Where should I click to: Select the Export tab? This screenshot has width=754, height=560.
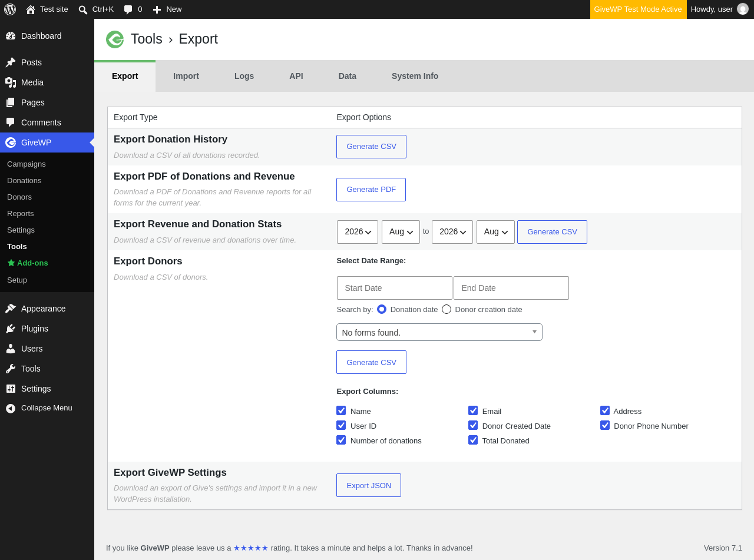pyautogui.click(x=125, y=76)
